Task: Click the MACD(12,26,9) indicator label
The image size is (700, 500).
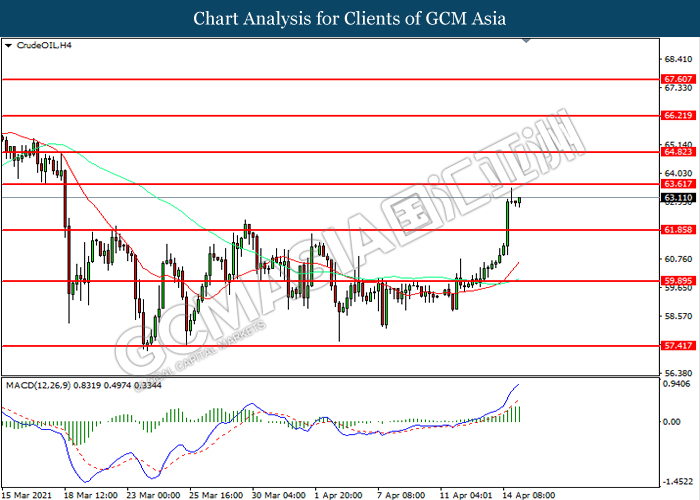Action: (38, 385)
